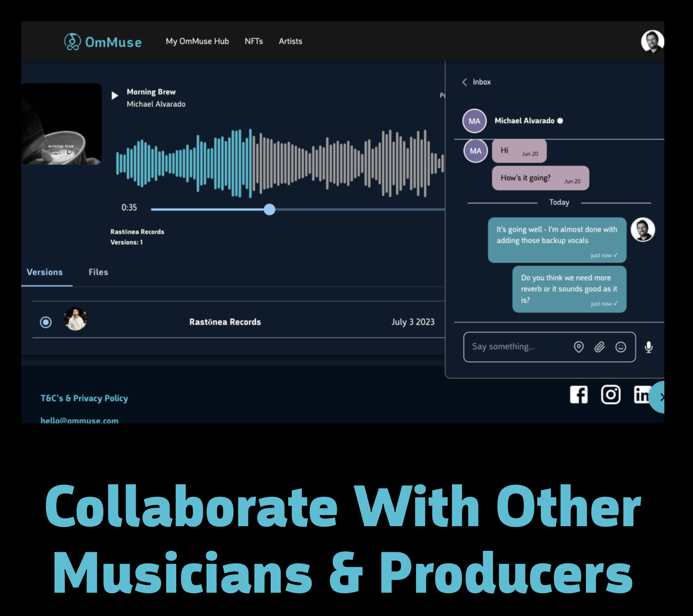Viewport: 693px width, 616px height.
Task: Click the MA avatar beside the 'Hi' message
Action: tap(475, 151)
